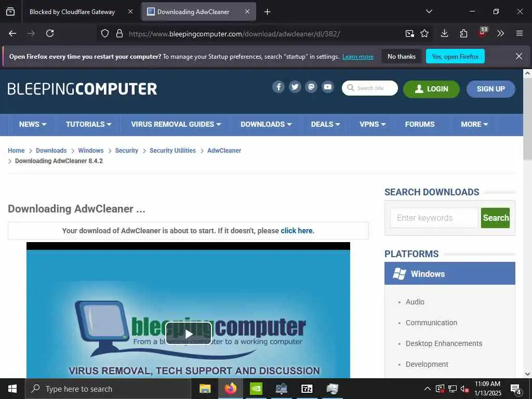Screen dimensions: 532x399
Task: Open BleepingComputer YouTube icon
Action: [328, 87]
